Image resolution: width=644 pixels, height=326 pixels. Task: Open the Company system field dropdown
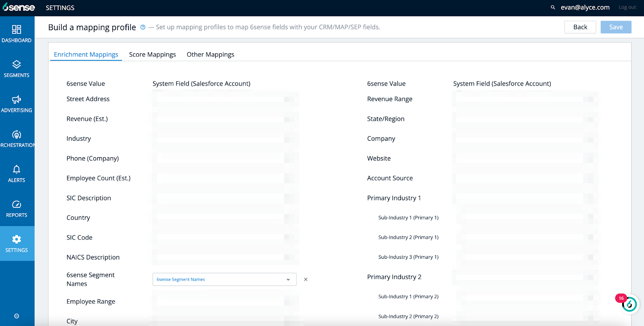(525, 139)
